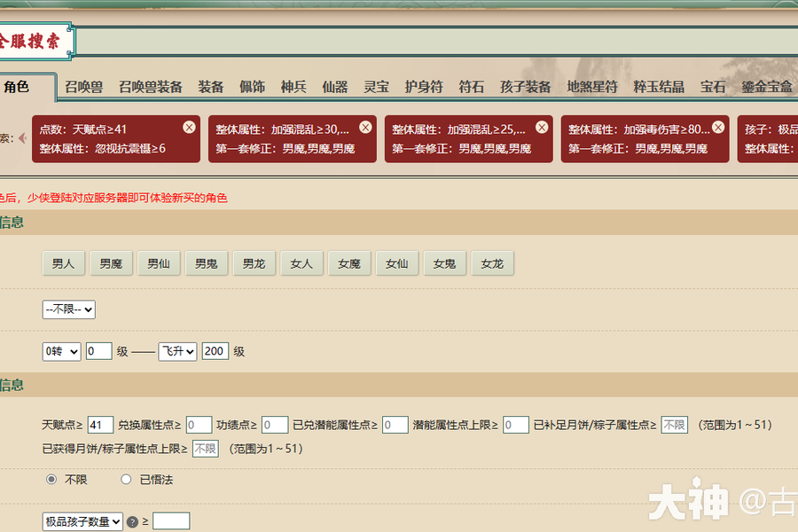
Task: Remove the 加强混乱≥30 search history tag
Action: [x=365, y=128]
